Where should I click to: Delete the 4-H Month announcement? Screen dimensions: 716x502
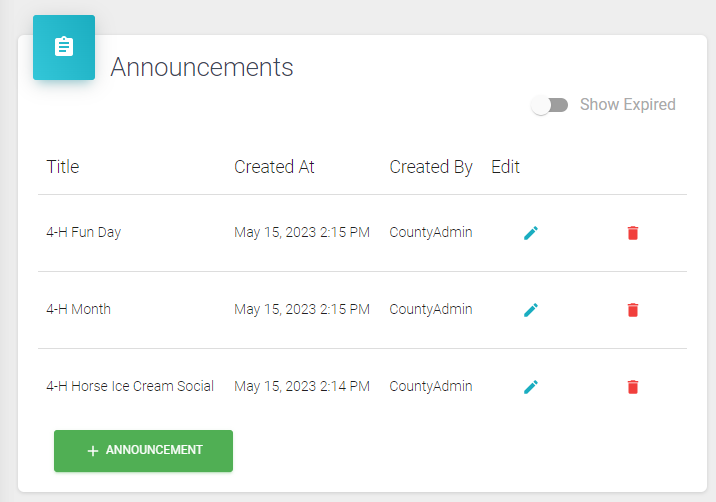coord(633,310)
